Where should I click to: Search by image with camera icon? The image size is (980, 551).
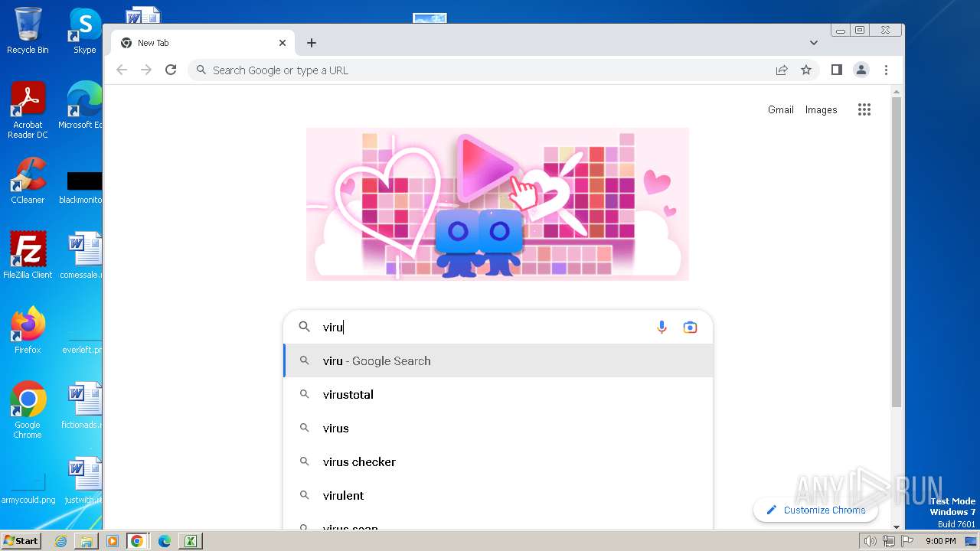click(690, 327)
